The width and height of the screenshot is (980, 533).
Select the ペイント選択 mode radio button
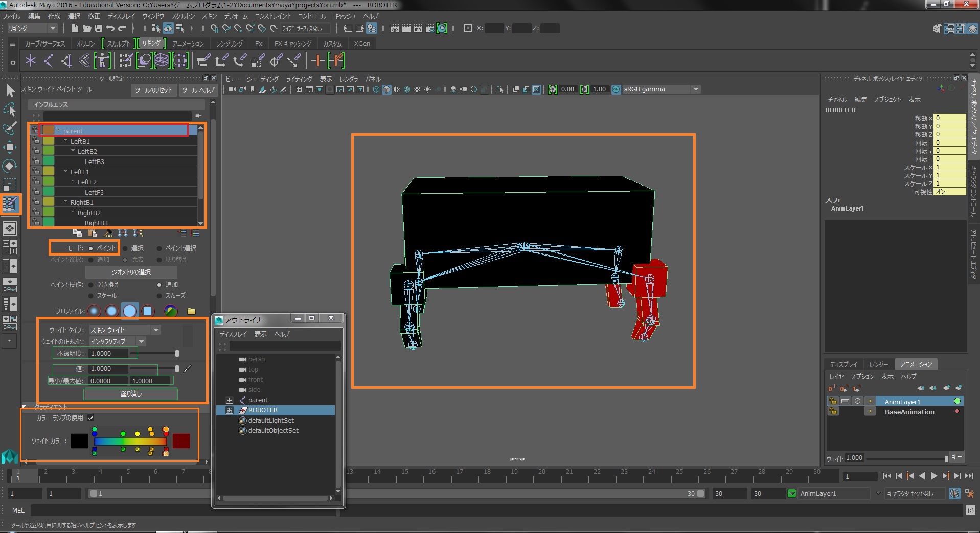click(x=159, y=248)
